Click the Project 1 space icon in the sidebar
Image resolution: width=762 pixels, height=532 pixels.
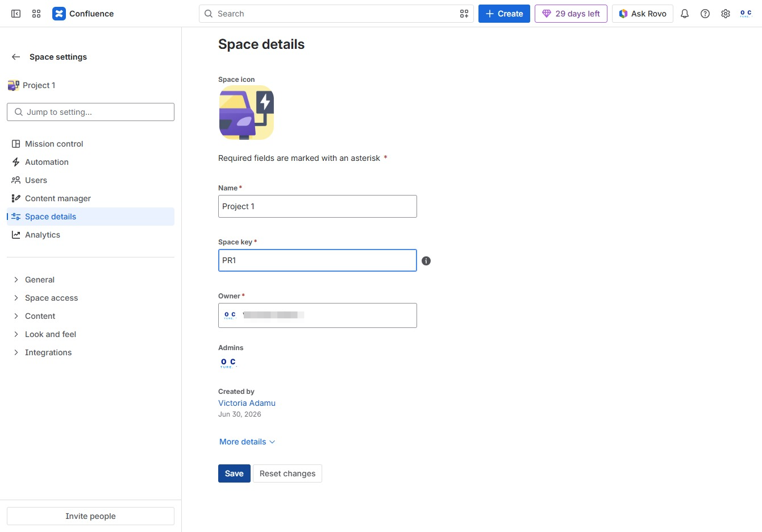pyautogui.click(x=14, y=85)
